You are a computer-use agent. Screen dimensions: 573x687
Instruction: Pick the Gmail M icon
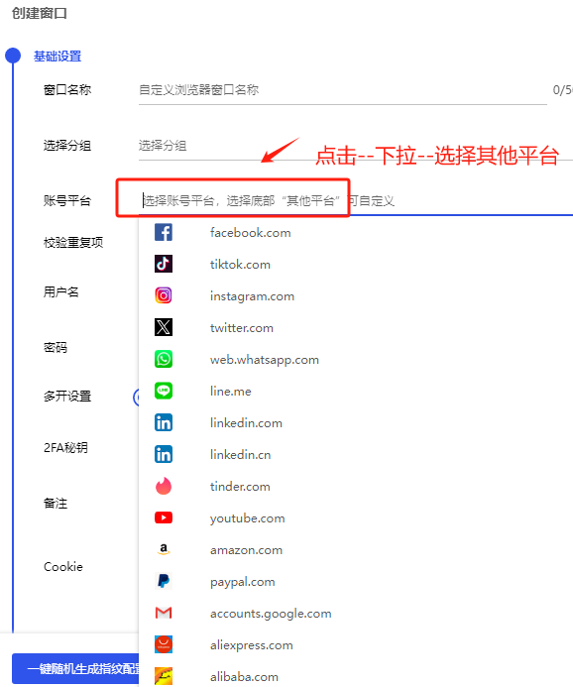point(163,613)
